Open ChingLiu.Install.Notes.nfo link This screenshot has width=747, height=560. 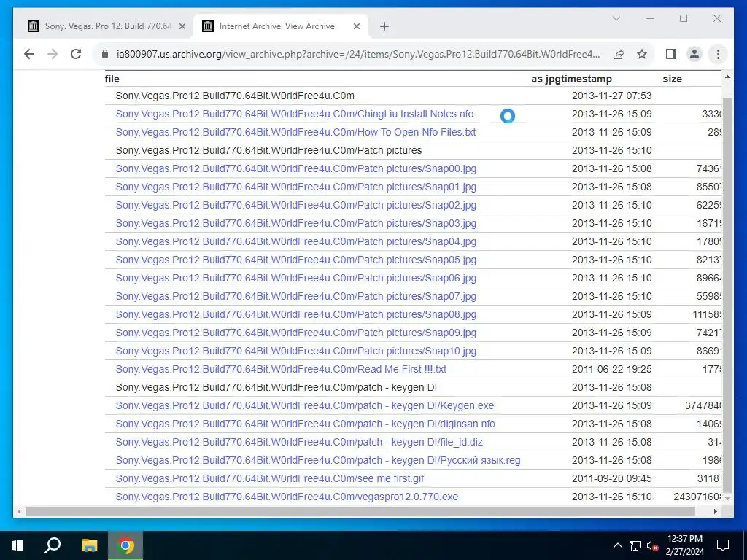point(295,114)
